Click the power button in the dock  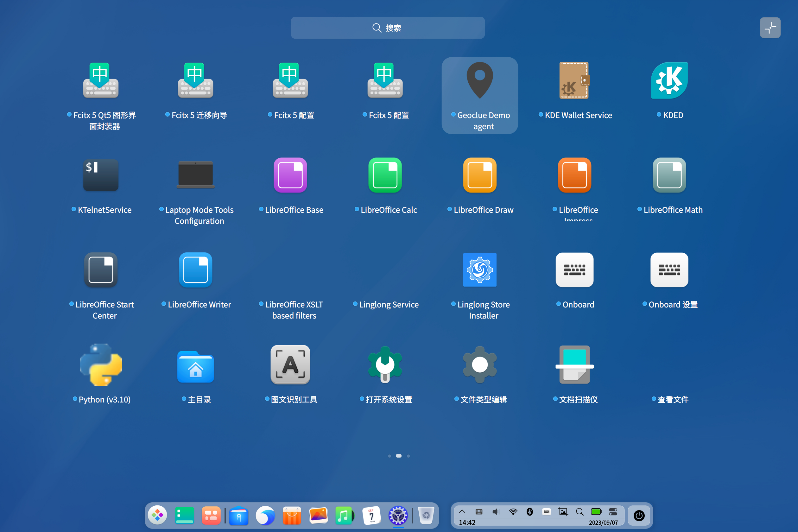[x=639, y=516]
